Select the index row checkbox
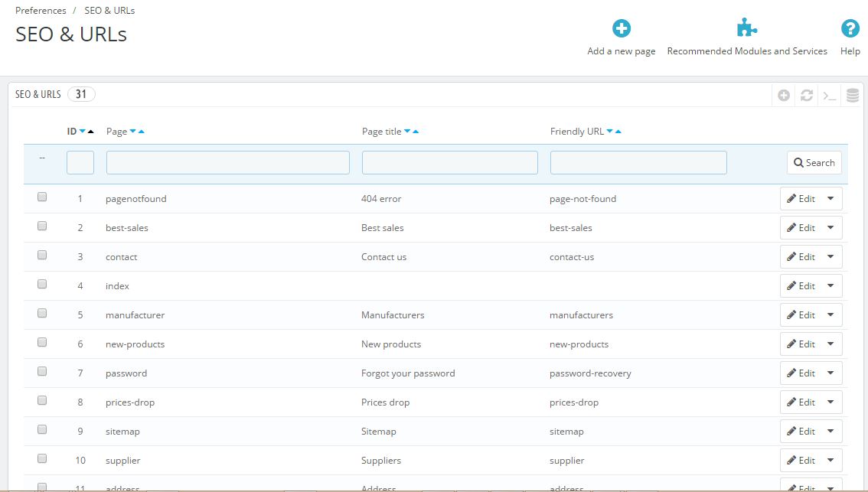868x492 pixels. tap(42, 284)
